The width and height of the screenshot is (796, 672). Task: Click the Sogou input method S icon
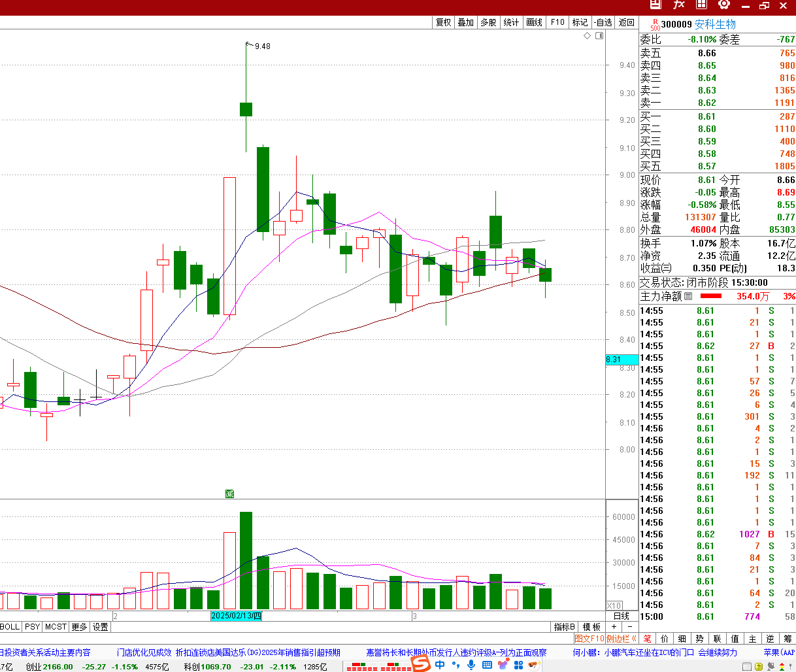(421, 664)
